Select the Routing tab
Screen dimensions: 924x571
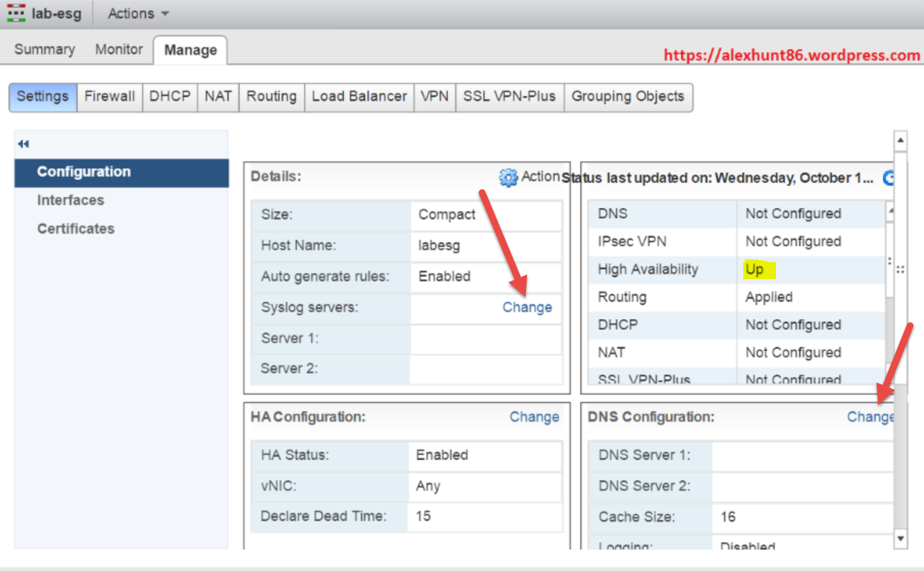pyautogui.click(x=271, y=96)
